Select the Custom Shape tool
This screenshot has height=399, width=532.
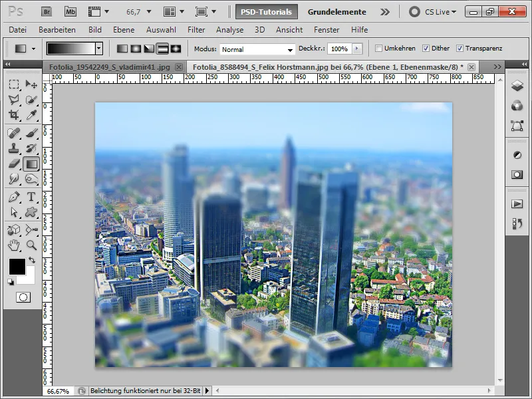[x=31, y=212]
